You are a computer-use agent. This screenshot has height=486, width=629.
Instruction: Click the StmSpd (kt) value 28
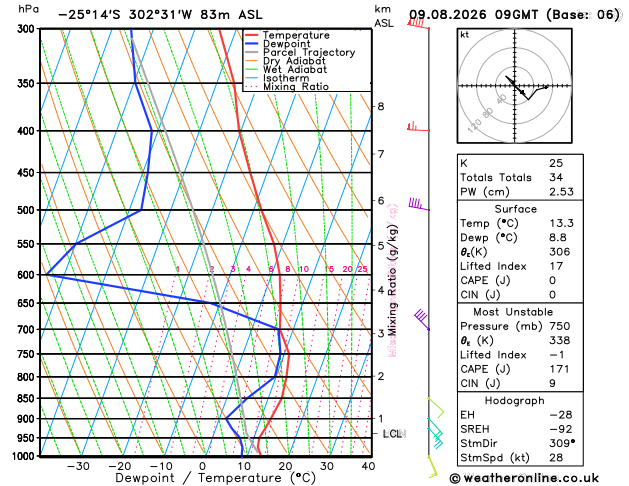(x=556, y=458)
